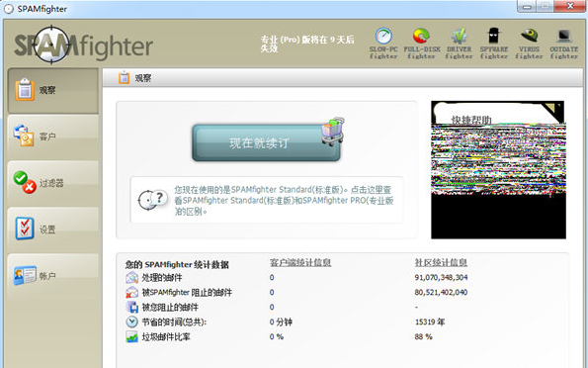Select the 垃圾邮件比率 label
Screen dimensions: 588x368
[166, 336]
